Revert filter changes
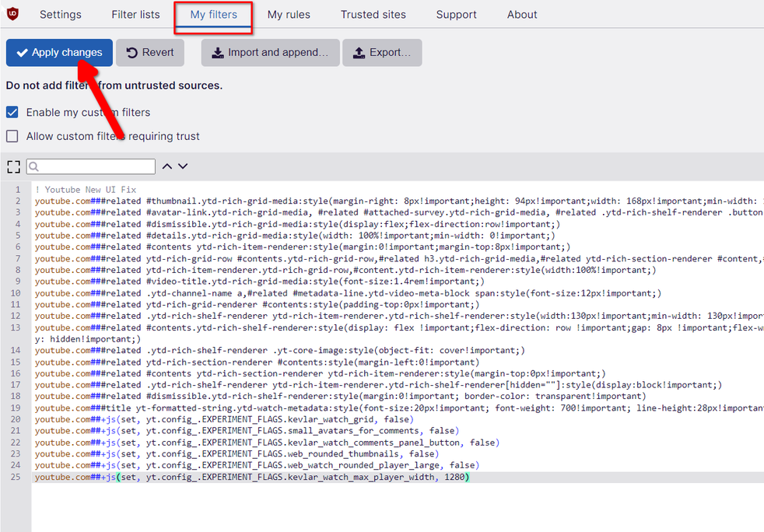This screenshot has width=764, height=532. (150, 53)
